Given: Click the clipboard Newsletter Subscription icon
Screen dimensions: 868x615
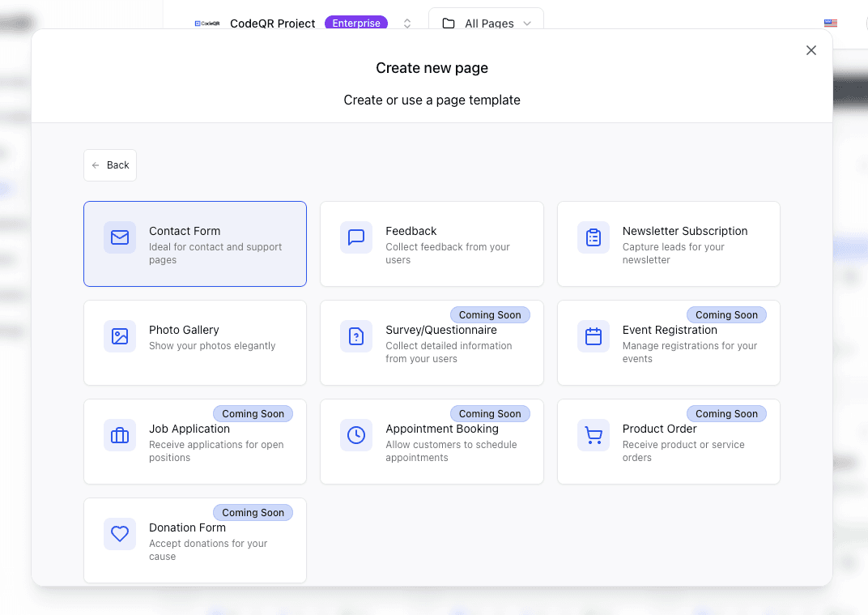Looking at the screenshot, I should pyautogui.click(x=594, y=237).
